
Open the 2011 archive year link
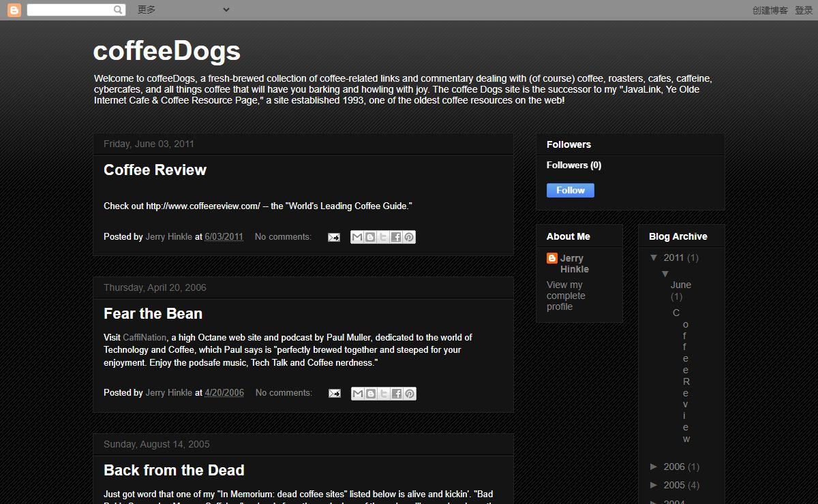673,257
